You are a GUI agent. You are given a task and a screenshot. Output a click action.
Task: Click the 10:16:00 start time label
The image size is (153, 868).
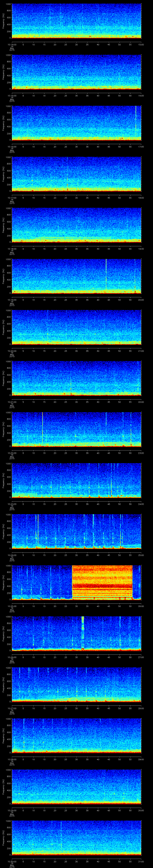pos(12,147)
